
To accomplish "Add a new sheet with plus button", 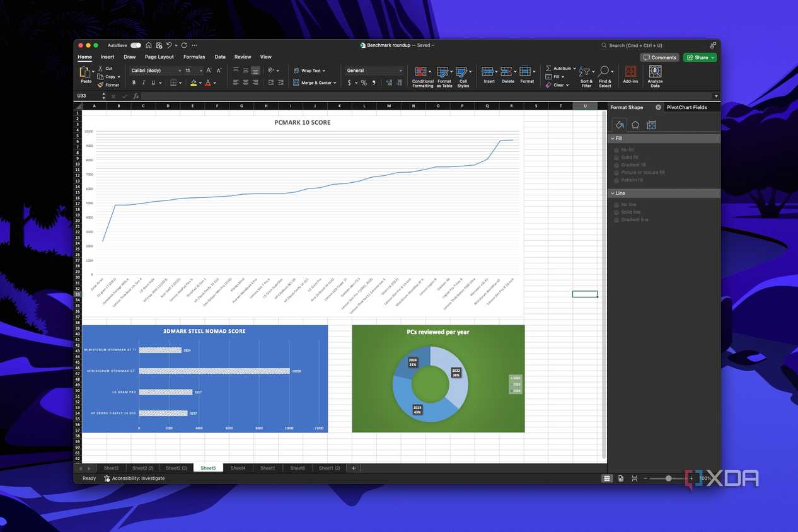I will pos(354,468).
